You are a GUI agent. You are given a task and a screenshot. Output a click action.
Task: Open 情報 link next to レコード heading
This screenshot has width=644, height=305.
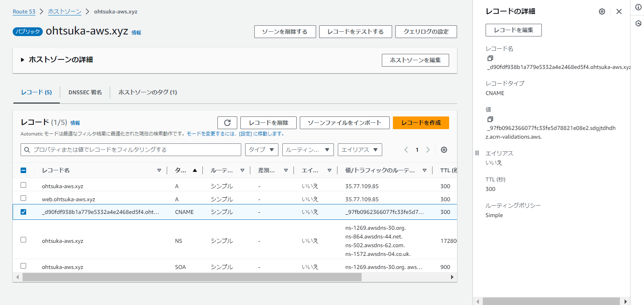(75, 123)
